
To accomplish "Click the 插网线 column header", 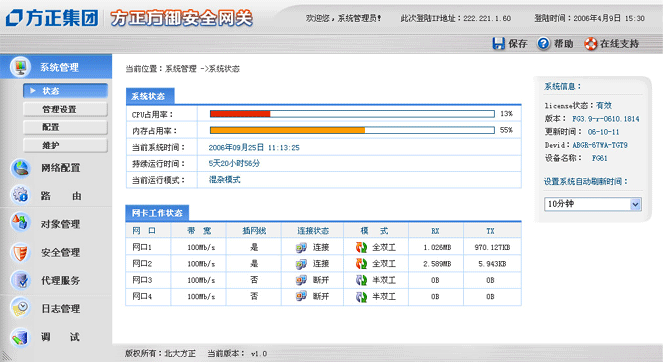I will pos(254,230).
